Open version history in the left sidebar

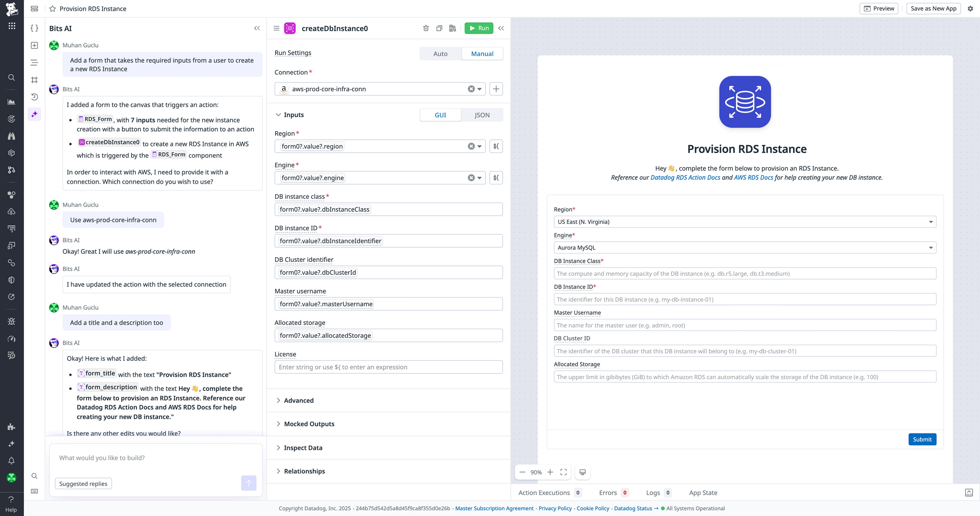[35, 97]
